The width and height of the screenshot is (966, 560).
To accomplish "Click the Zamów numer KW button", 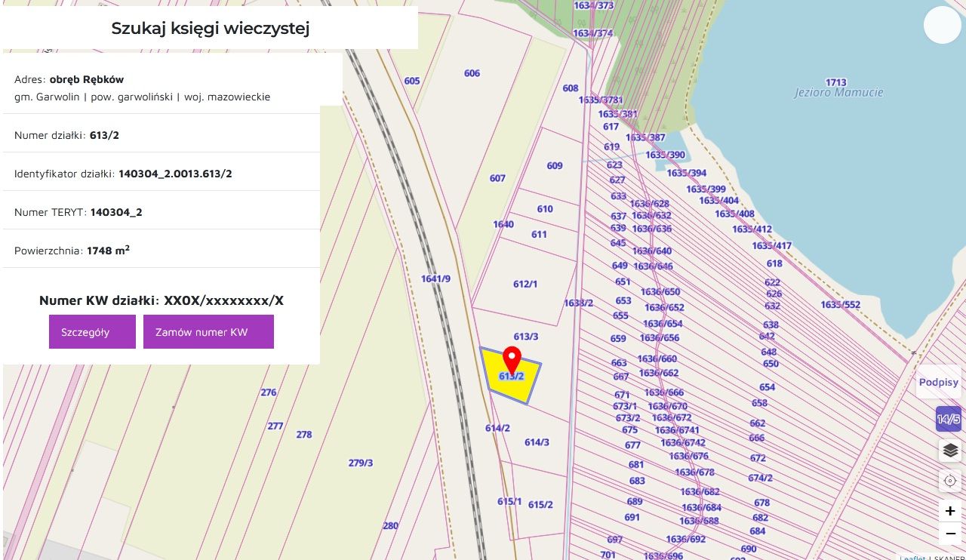I will (x=208, y=331).
